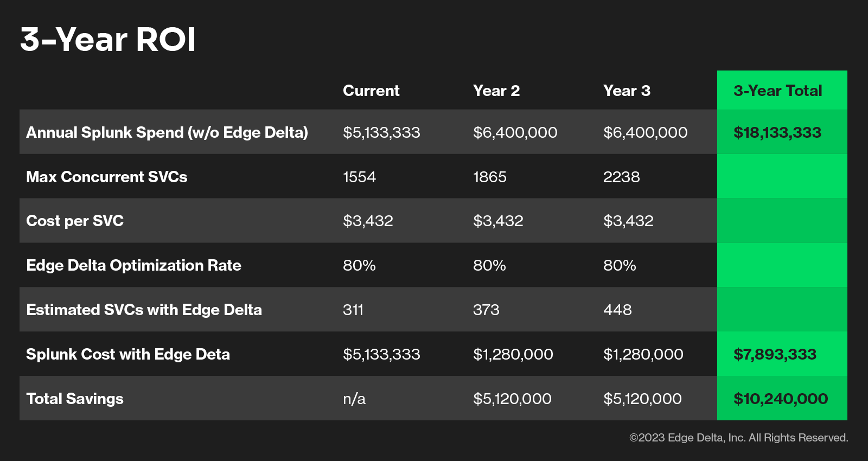Select the Year 3 column header

click(x=627, y=91)
